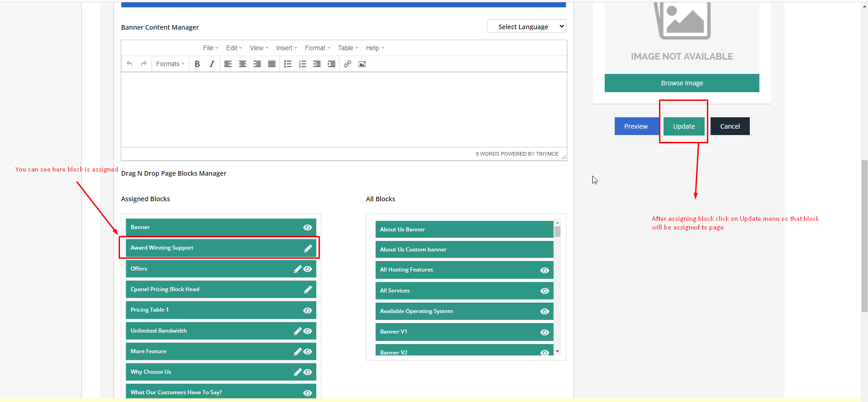The width and height of the screenshot is (868, 402).
Task: Open the Select Language dropdown
Action: (526, 27)
